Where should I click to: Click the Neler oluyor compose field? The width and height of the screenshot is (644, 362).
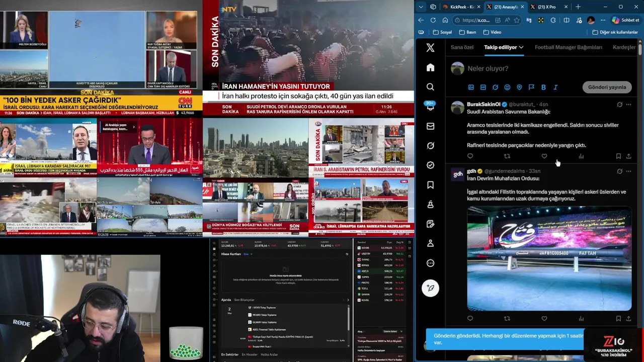548,68
